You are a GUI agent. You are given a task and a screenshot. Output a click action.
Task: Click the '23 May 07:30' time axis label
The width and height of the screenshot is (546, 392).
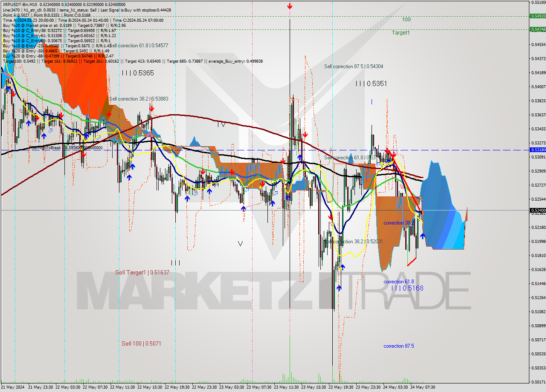point(259,387)
